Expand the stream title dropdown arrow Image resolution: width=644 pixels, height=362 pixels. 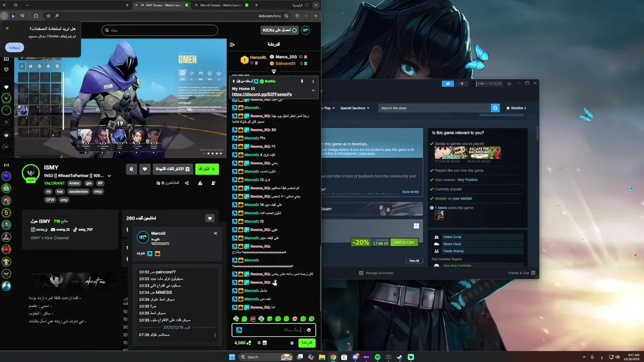click(109, 176)
